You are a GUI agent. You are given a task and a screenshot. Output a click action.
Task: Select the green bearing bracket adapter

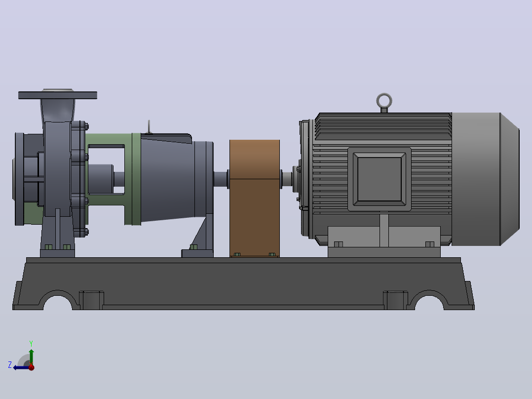(x=132, y=179)
